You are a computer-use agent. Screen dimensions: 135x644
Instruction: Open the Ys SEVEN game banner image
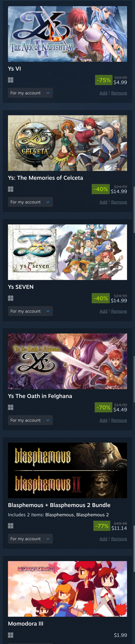tap(67, 252)
